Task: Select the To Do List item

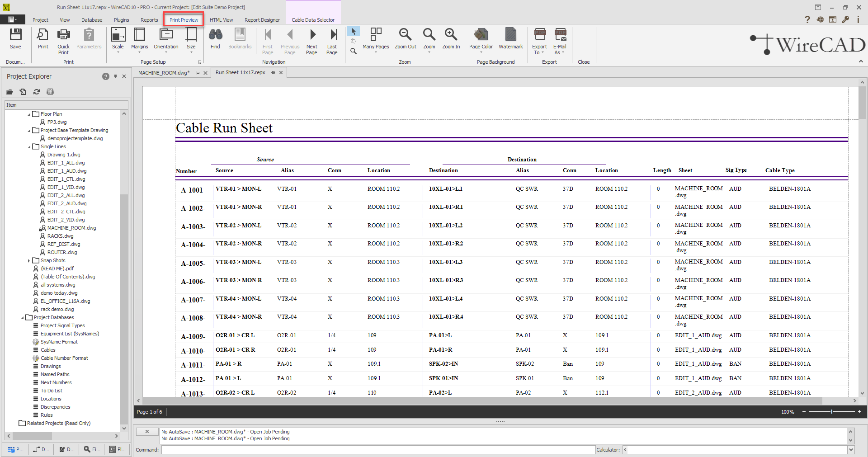Action: pos(51,391)
